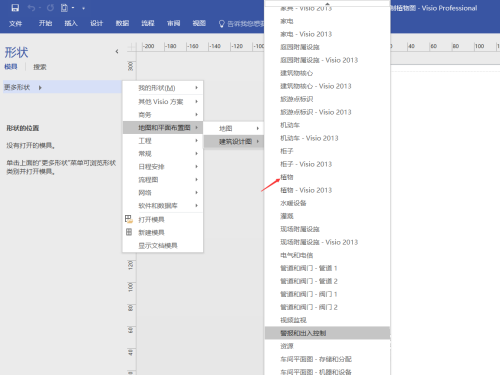
Task: Select the 视频监视 stencil
Action: pyautogui.click(x=327, y=320)
